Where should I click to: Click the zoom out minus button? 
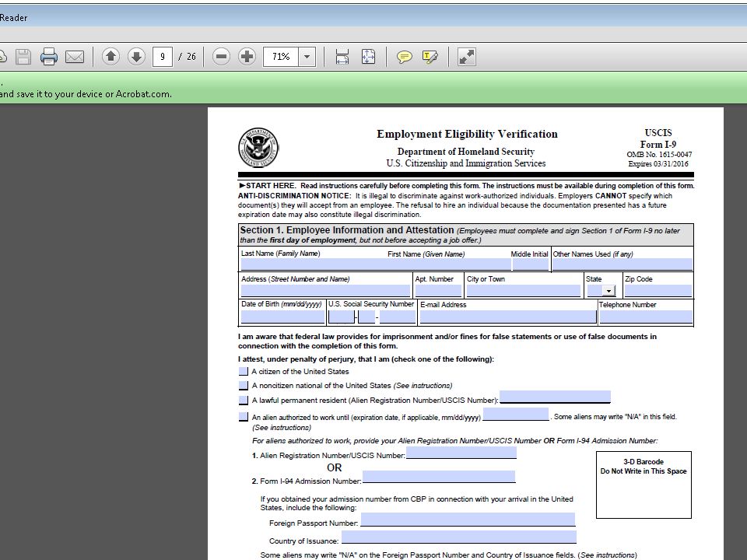tap(221, 57)
